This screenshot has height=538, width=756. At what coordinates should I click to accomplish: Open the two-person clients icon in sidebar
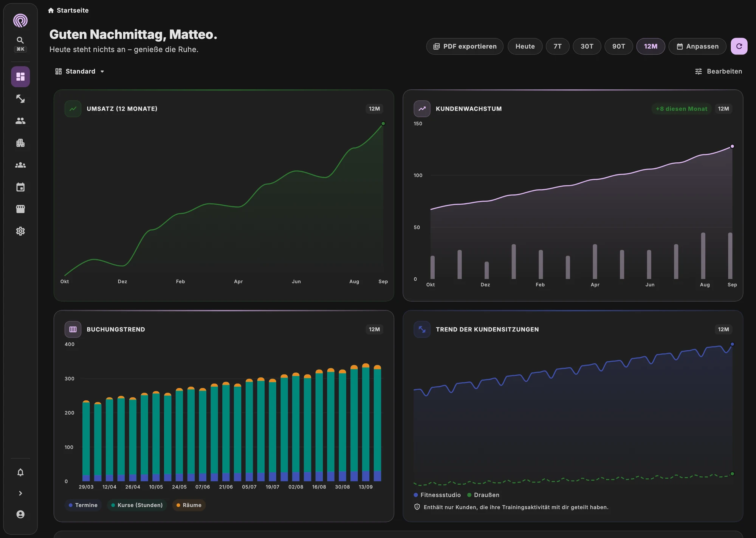coord(20,121)
